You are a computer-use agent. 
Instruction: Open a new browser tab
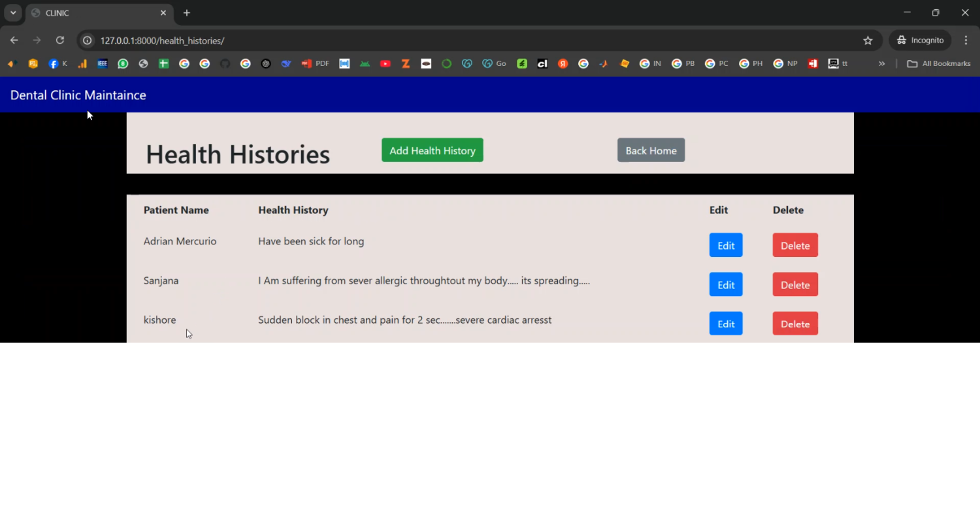[187, 13]
